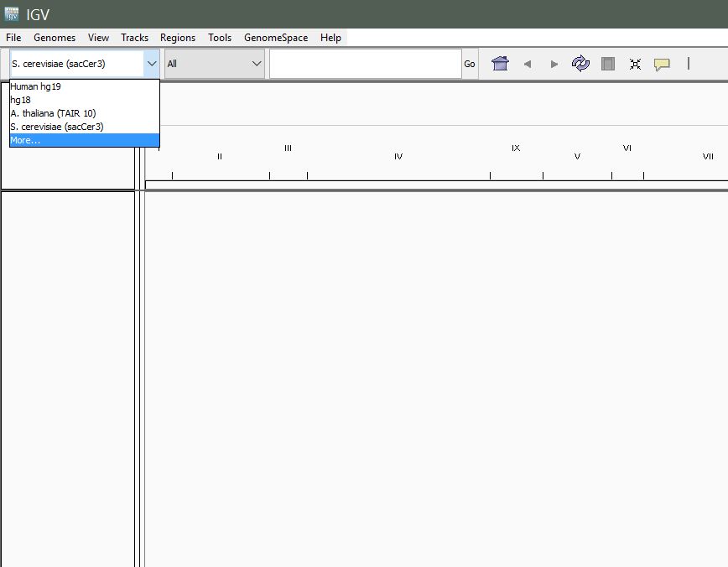Click the define region of interest icon
This screenshot has height=567, width=728.
tap(608, 64)
